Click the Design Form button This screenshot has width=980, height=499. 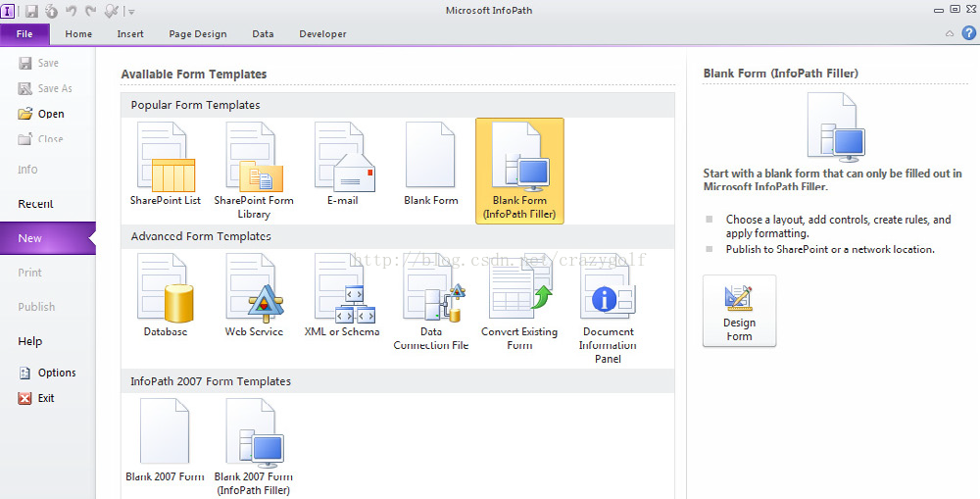pos(739,311)
